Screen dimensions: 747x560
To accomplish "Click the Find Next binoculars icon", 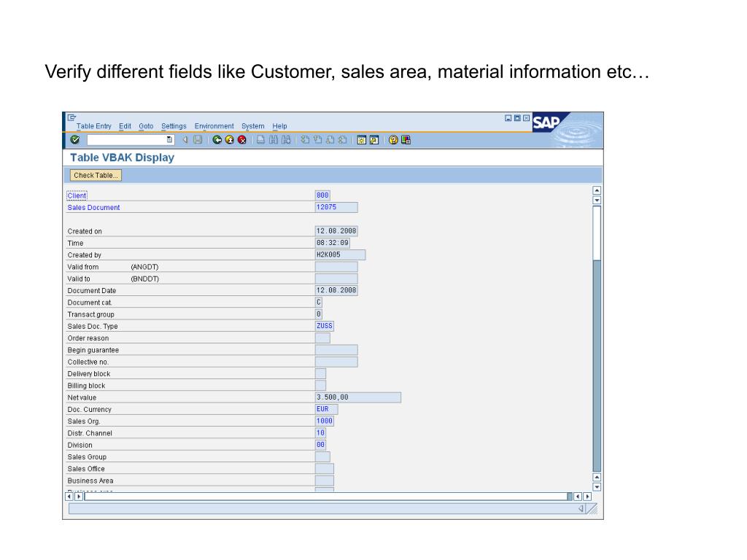I will click(286, 139).
